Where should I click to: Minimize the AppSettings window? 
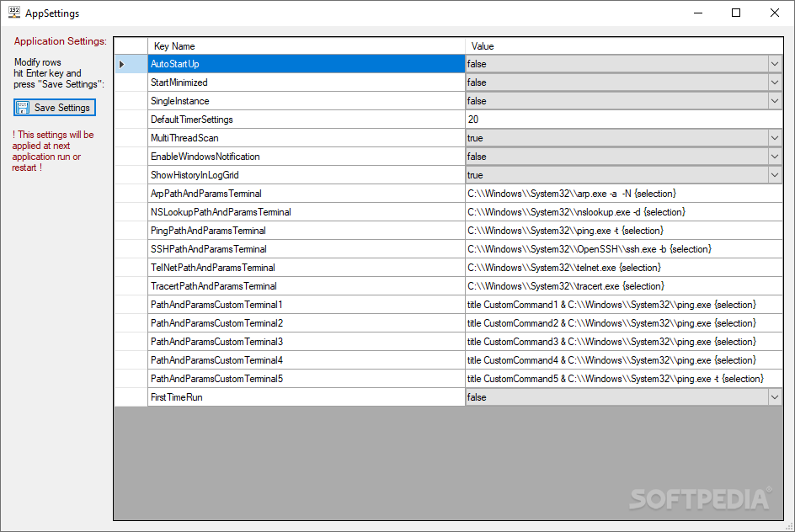(x=698, y=13)
